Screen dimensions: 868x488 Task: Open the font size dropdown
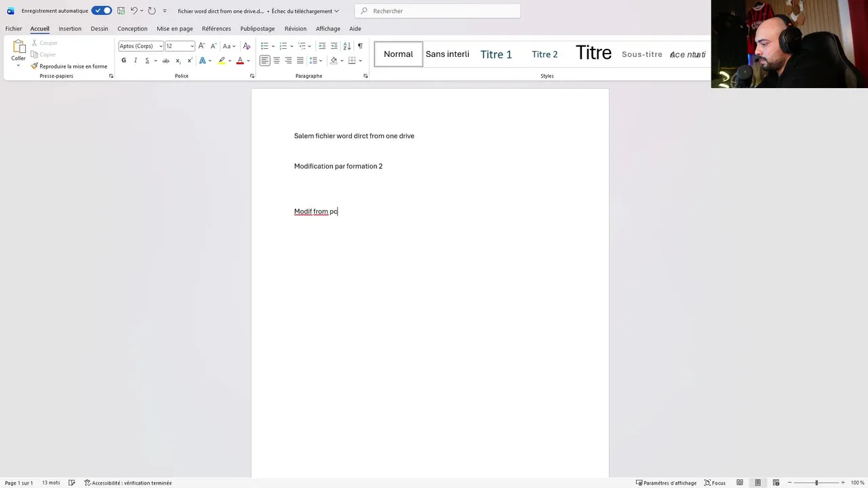pos(192,46)
